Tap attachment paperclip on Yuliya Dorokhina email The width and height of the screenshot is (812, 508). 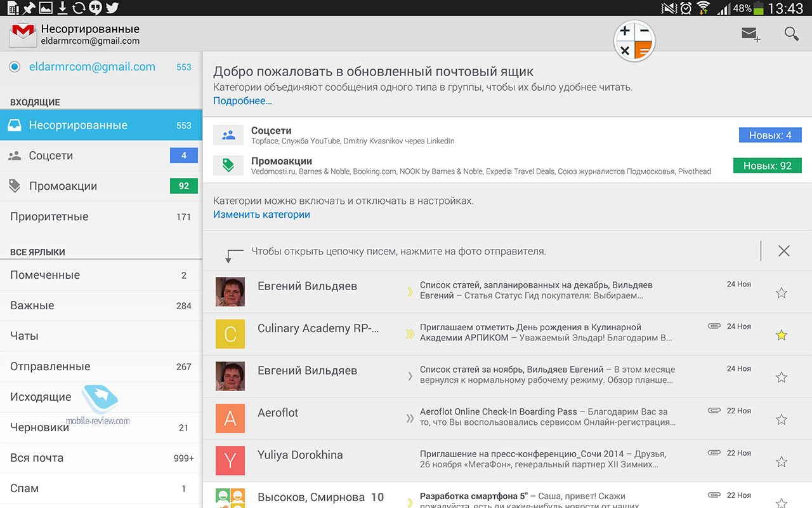(714, 453)
